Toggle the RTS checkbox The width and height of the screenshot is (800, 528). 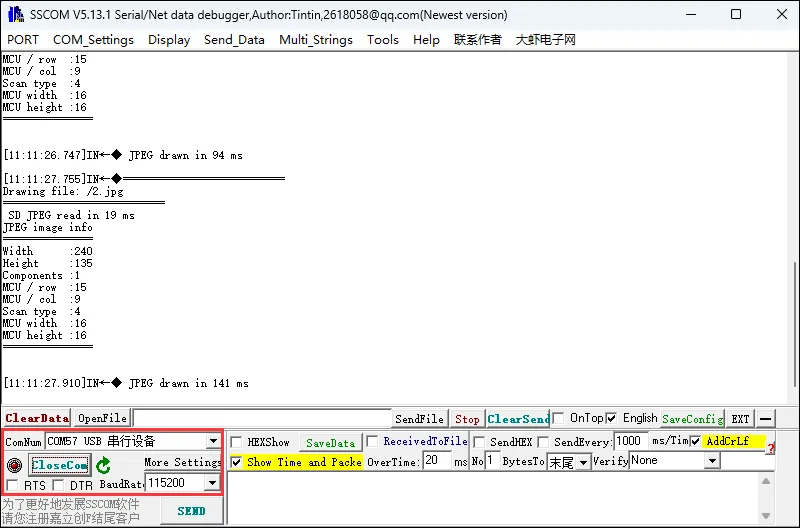[x=11, y=485]
